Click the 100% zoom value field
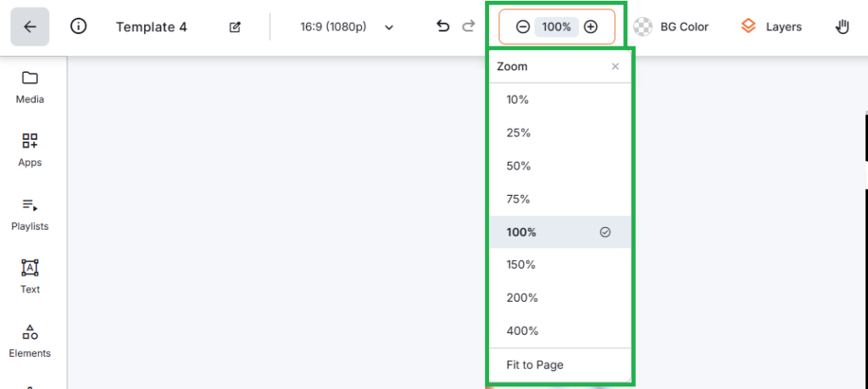 (556, 26)
